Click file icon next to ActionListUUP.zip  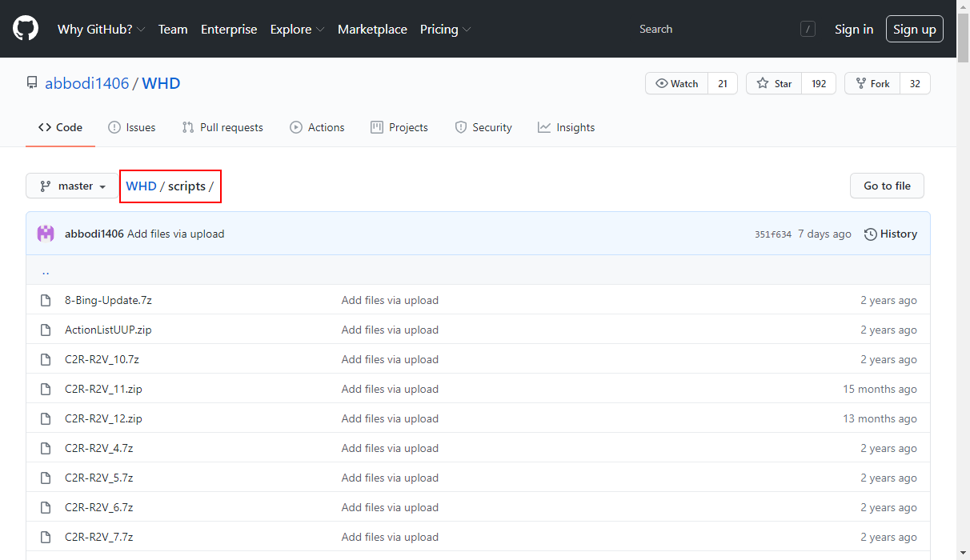(46, 330)
